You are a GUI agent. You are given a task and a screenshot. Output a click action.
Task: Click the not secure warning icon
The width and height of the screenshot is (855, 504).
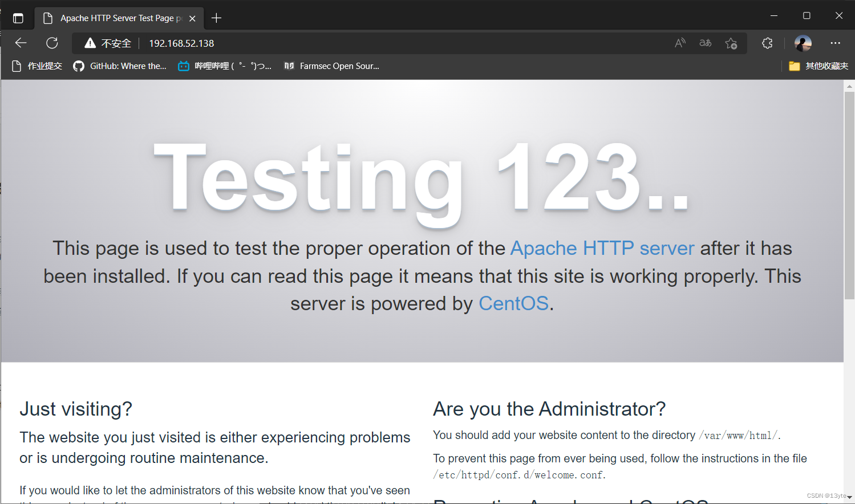click(90, 43)
